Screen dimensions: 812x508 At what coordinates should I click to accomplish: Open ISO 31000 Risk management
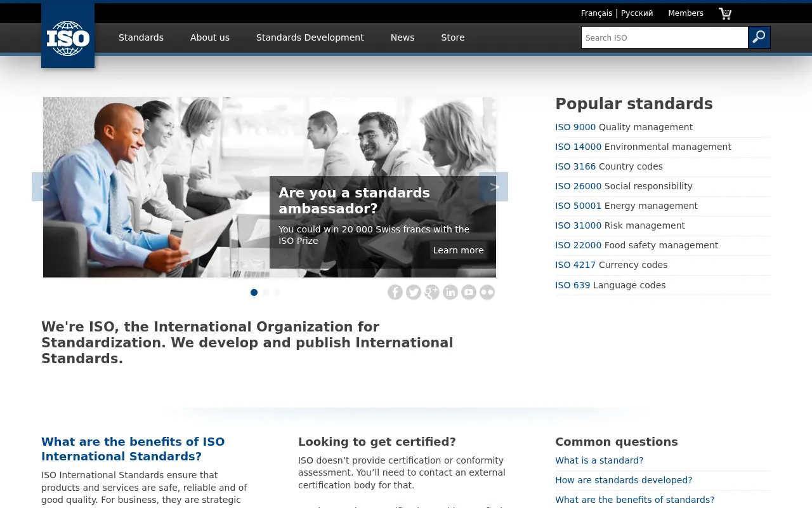click(620, 225)
